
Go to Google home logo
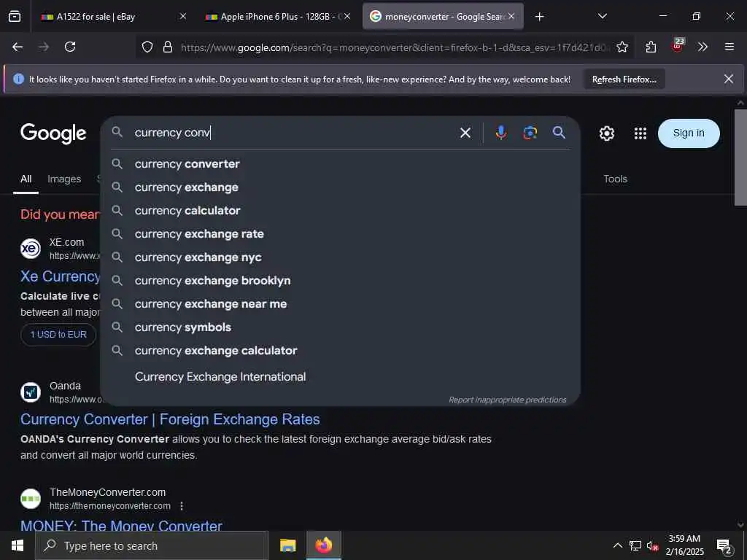tap(53, 133)
